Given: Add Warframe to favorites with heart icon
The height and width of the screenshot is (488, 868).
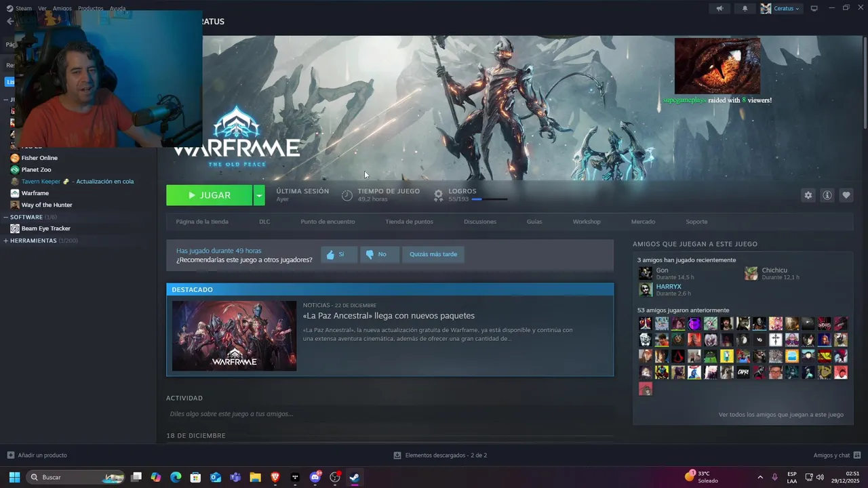Looking at the screenshot, I should point(846,195).
